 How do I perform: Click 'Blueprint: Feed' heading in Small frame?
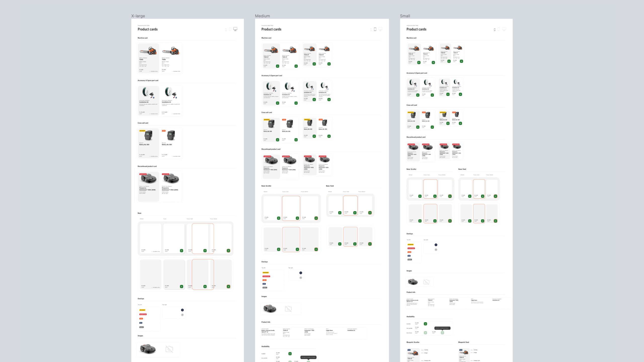coord(464,342)
